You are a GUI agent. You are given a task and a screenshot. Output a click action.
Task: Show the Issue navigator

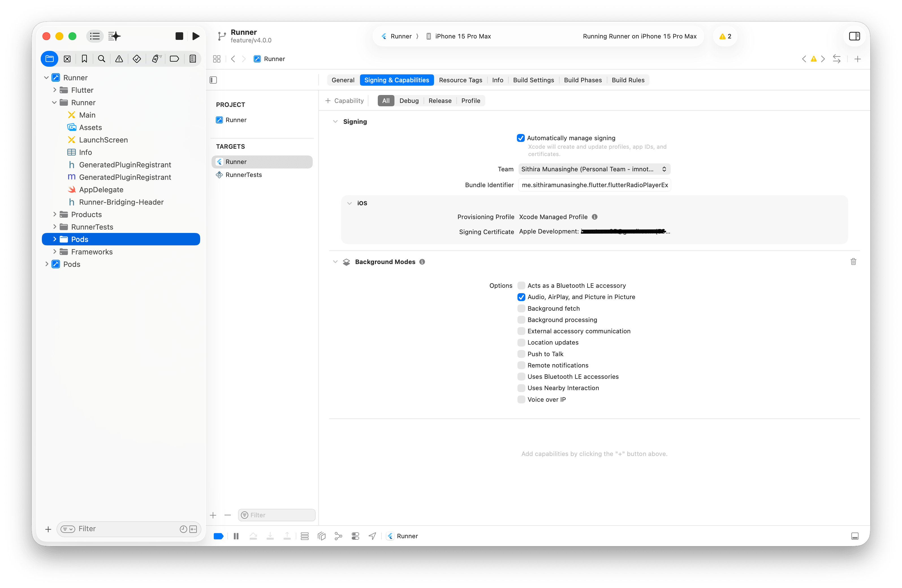point(119,59)
